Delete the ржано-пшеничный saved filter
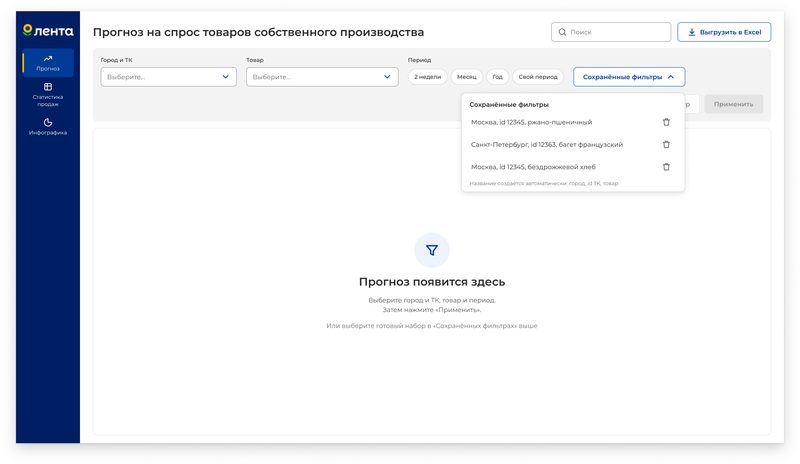Image resolution: width=800 pixels, height=464 pixels. point(666,123)
